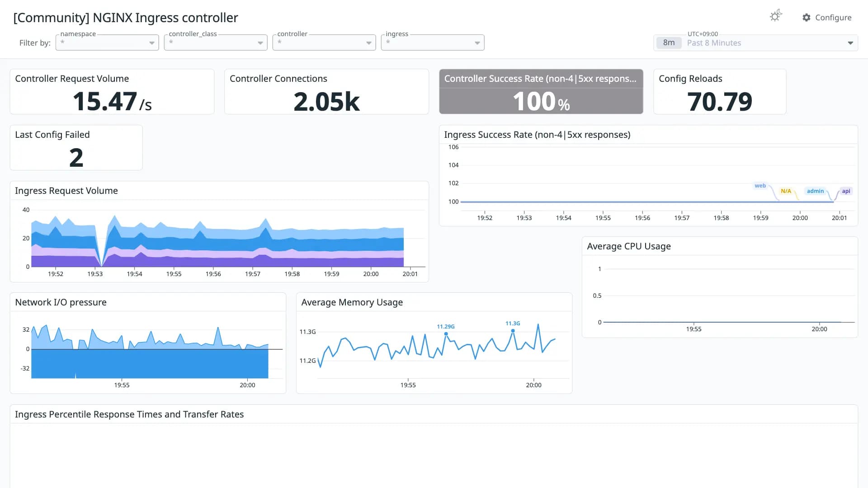Image resolution: width=868 pixels, height=488 pixels.
Task: Expand the controller filter dropdown
Action: pos(324,42)
